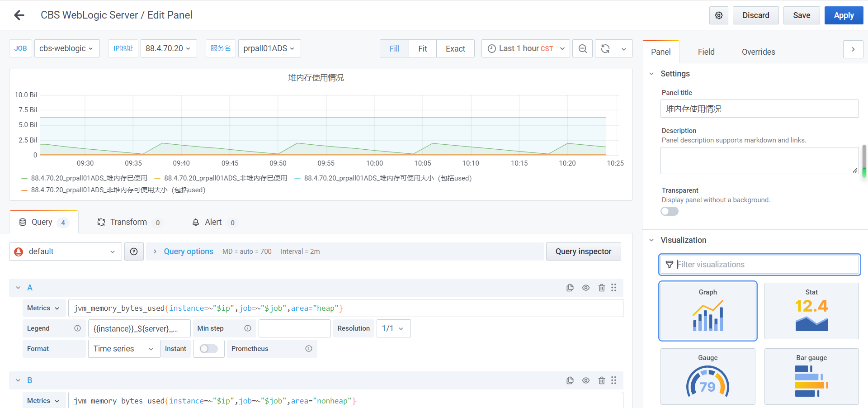Image resolution: width=868 pixels, height=408 pixels.
Task: Collapse the options pane with the chevron
Action: pyautogui.click(x=853, y=49)
